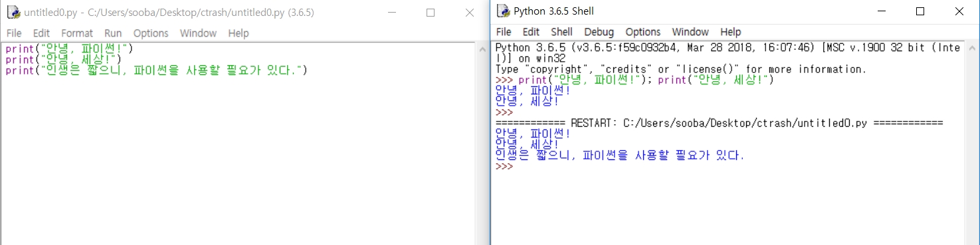
Task: Open the Edit menu in the untitled0.py editor
Action: (x=41, y=33)
